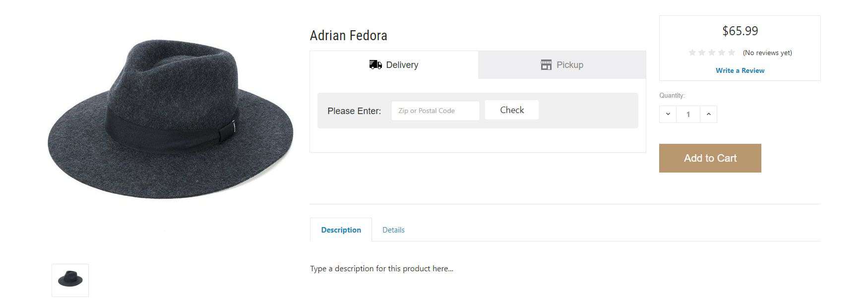Focus the Zip or Postal Code field
The width and height of the screenshot is (868, 300).
435,111
